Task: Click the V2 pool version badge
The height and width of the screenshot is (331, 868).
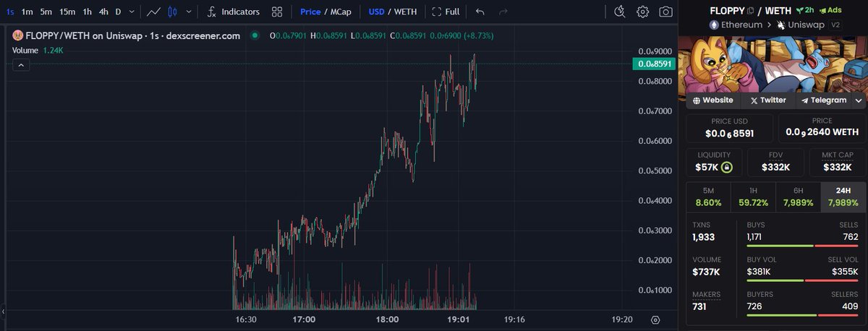Action: pyautogui.click(x=835, y=25)
